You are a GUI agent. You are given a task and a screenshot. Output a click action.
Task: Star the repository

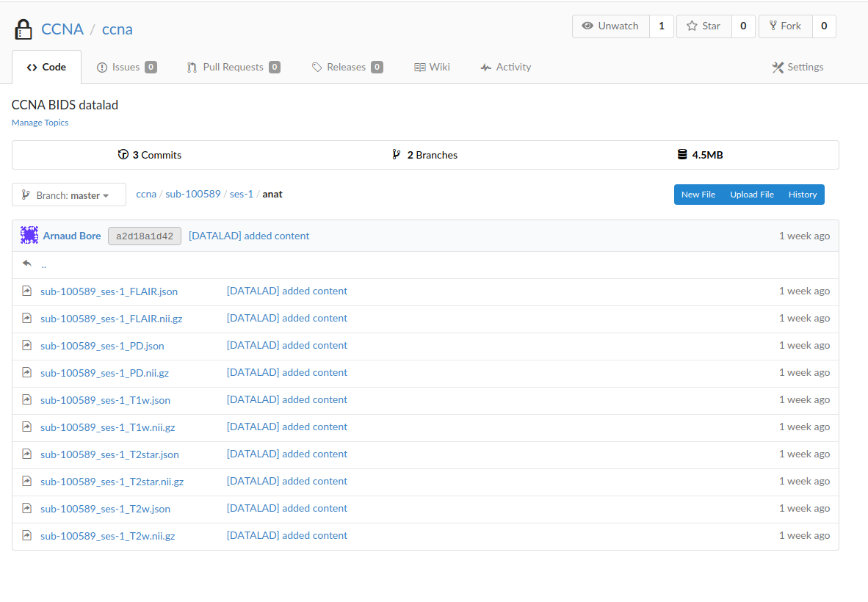[704, 26]
